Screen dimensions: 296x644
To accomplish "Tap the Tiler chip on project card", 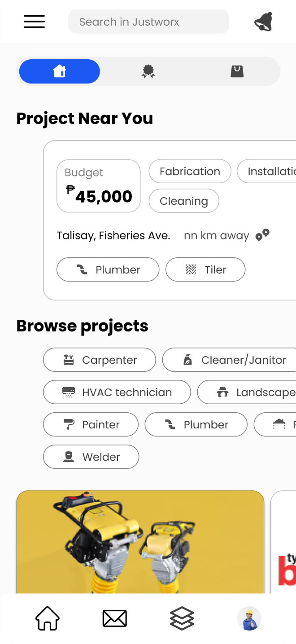I will [x=205, y=269].
